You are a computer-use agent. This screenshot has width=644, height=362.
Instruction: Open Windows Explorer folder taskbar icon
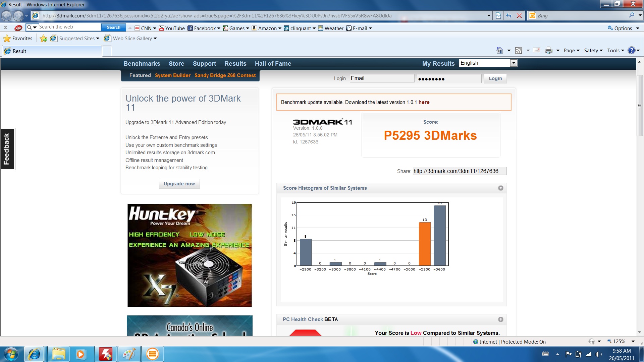[x=58, y=354]
